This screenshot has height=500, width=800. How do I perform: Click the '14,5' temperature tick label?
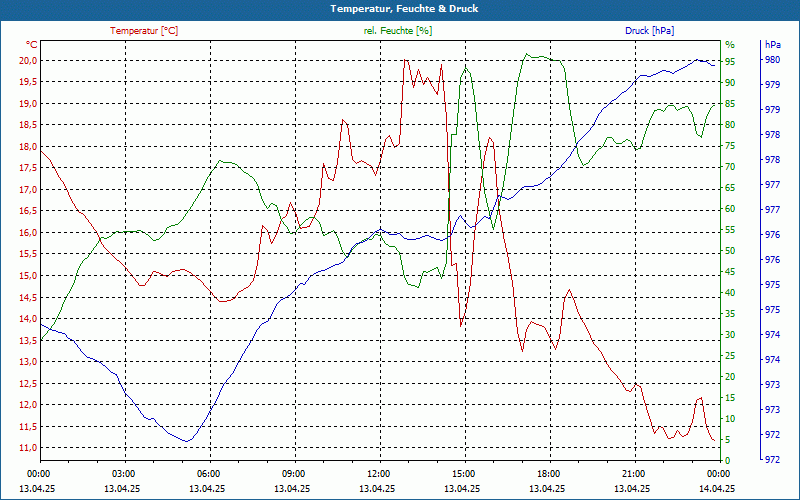[28, 297]
